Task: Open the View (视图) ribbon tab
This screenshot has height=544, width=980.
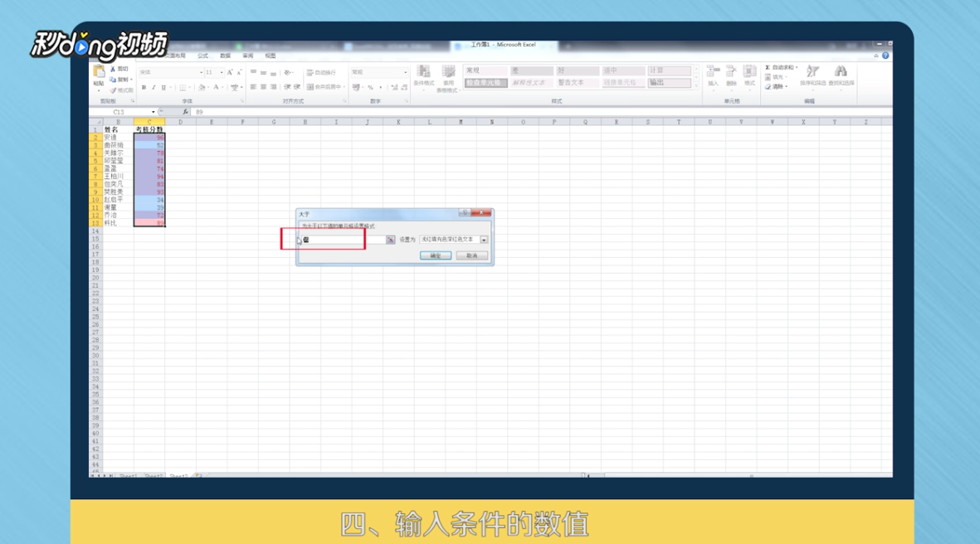Action: point(270,56)
